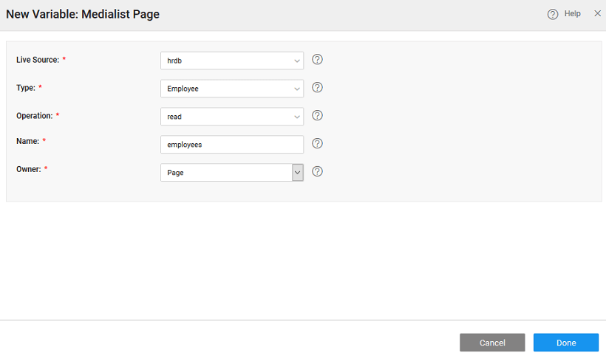Open the Operation dropdown set to read
This screenshot has height=364, width=606.
pos(231,117)
